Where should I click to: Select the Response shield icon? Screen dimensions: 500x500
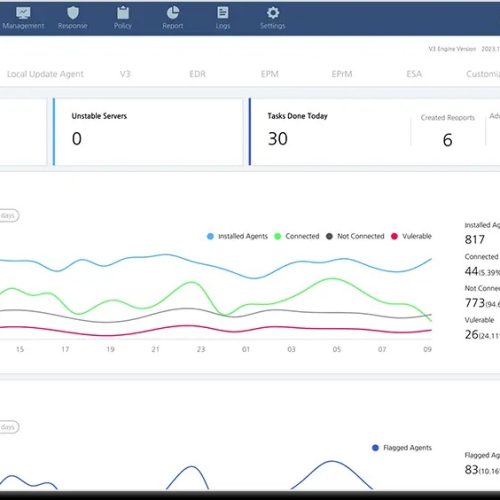click(x=73, y=13)
